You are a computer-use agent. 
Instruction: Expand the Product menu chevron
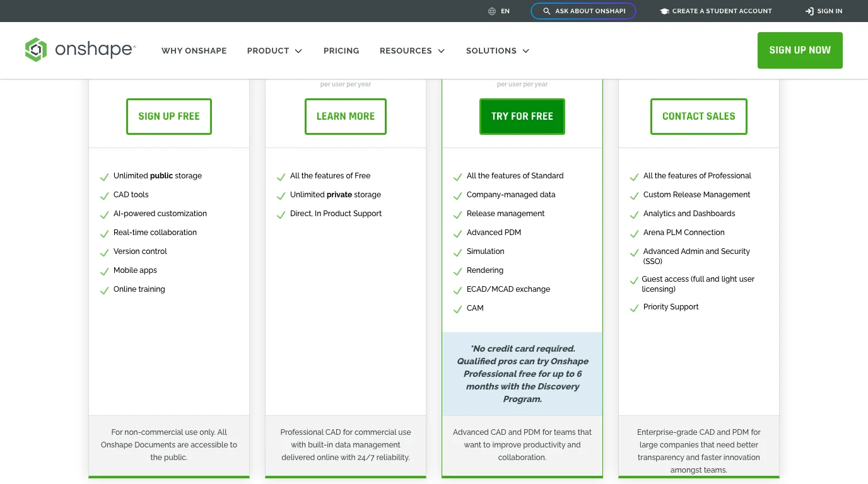point(298,51)
